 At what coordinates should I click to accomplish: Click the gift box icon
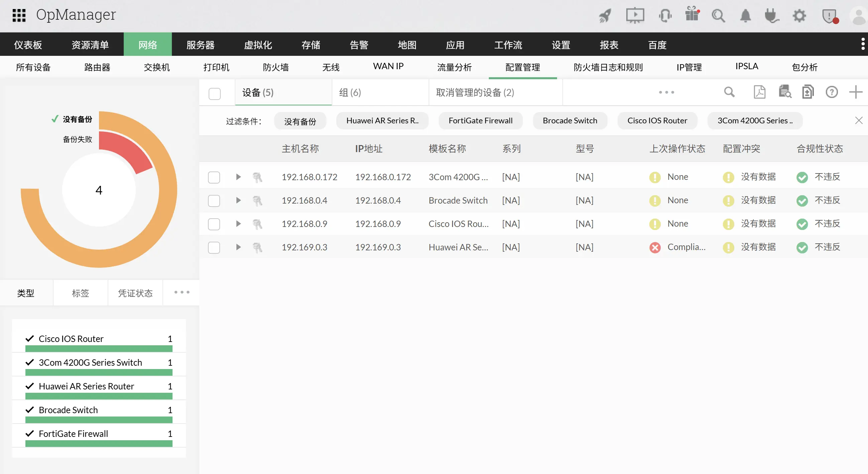click(692, 14)
